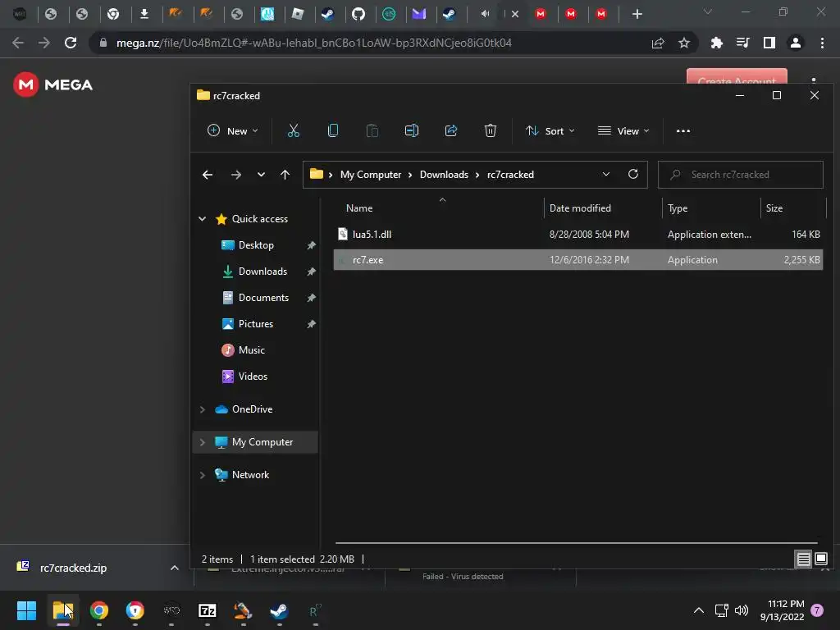Image resolution: width=840 pixels, height=630 pixels.
Task: Open Chrome profile avatar icon
Action: [x=796, y=43]
